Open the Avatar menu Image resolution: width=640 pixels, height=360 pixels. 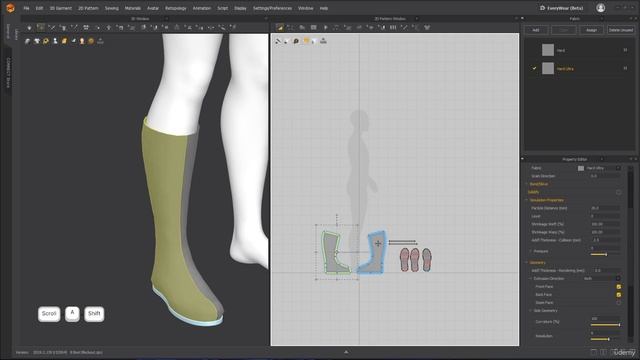tap(153, 8)
